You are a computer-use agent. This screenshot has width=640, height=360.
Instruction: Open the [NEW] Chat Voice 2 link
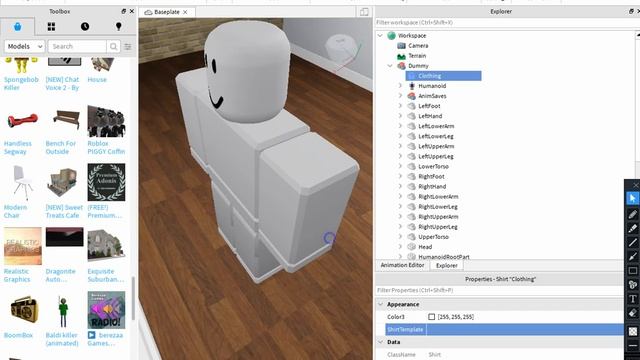click(x=62, y=83)
